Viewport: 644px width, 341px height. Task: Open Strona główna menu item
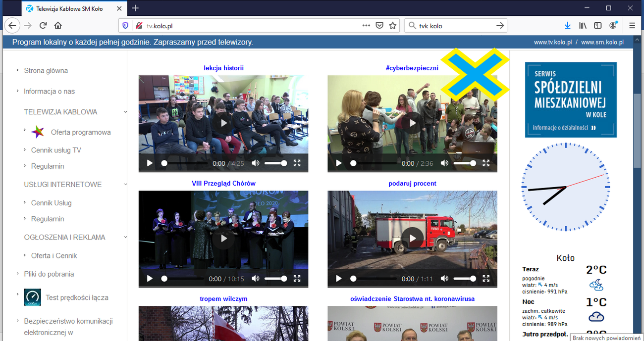click(x=46, y=70)
